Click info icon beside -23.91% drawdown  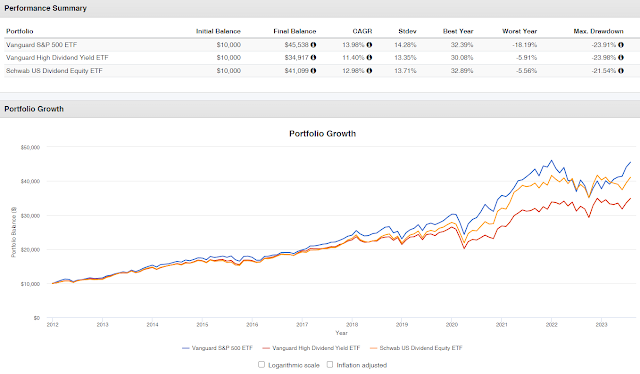coord(621,45)
